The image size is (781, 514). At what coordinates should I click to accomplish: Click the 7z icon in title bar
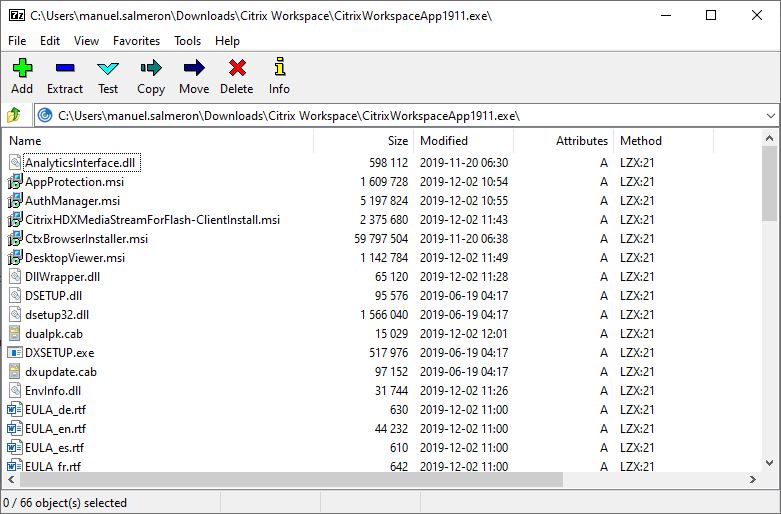coord(16,15)
